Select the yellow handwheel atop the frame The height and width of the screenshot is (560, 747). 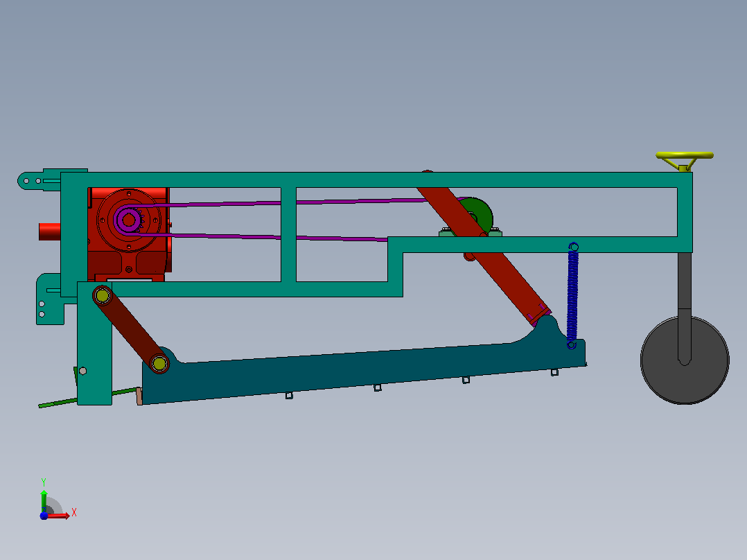tap(685, 156)
